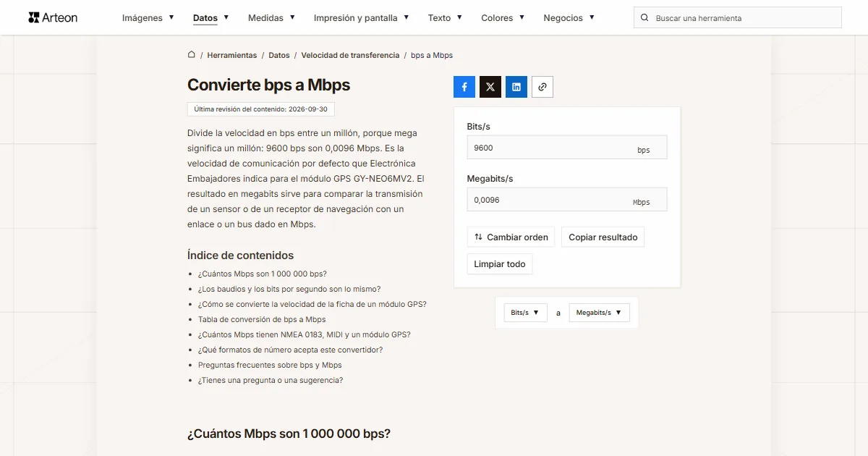Jump to baudios y bits por segundo question
This screenshot has width=868, height=456.
(x=289, y=289)
